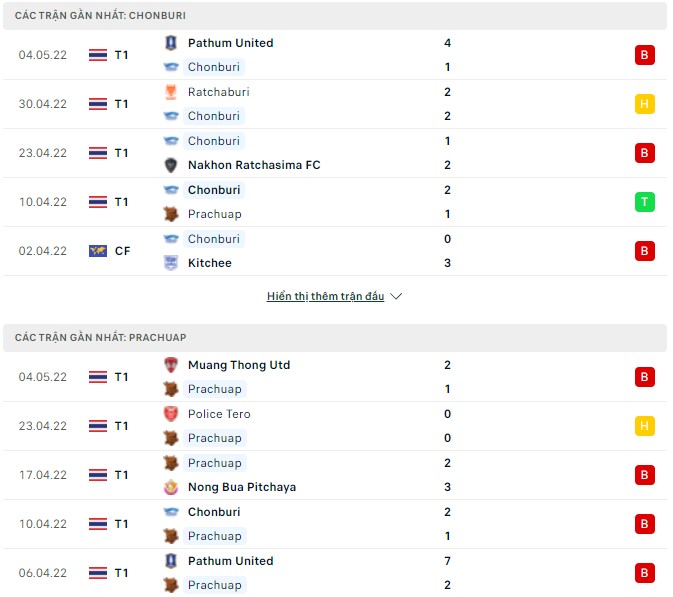
Task: Open the Kitchee team link
Action: click(x=209, y=263)
